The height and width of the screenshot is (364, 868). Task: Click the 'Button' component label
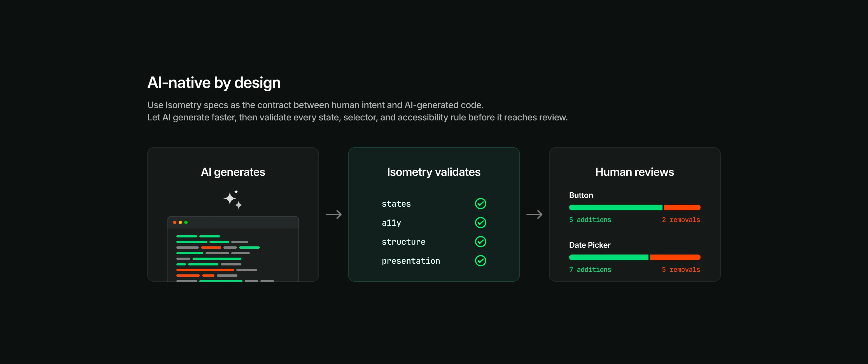[581, 195]
